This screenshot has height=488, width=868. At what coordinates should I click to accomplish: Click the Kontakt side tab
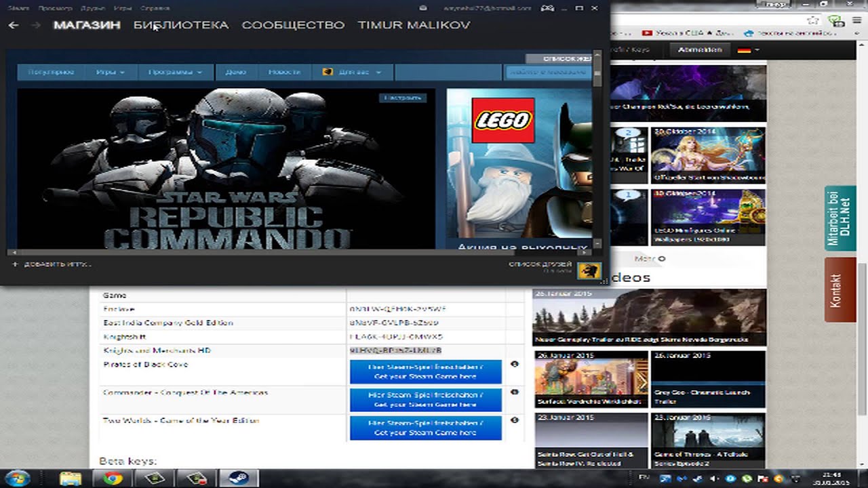tap(840, 290)
